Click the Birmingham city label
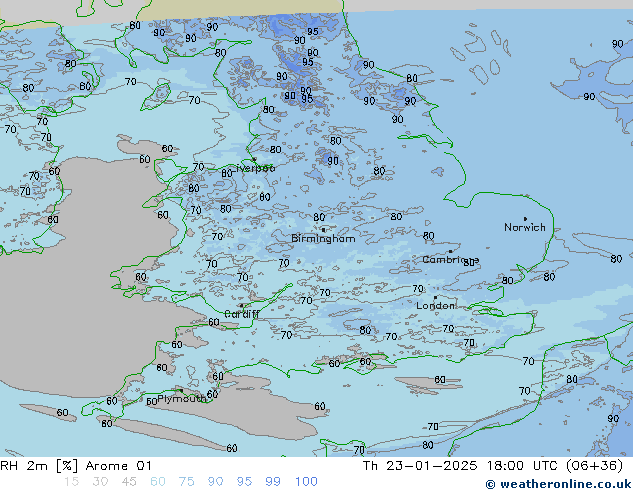This screenshot has height=490, width=634. tap(323, 239)
